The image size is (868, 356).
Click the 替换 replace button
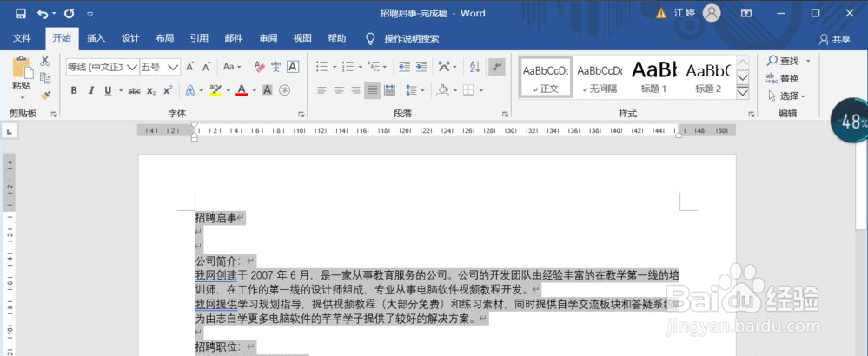783,78
